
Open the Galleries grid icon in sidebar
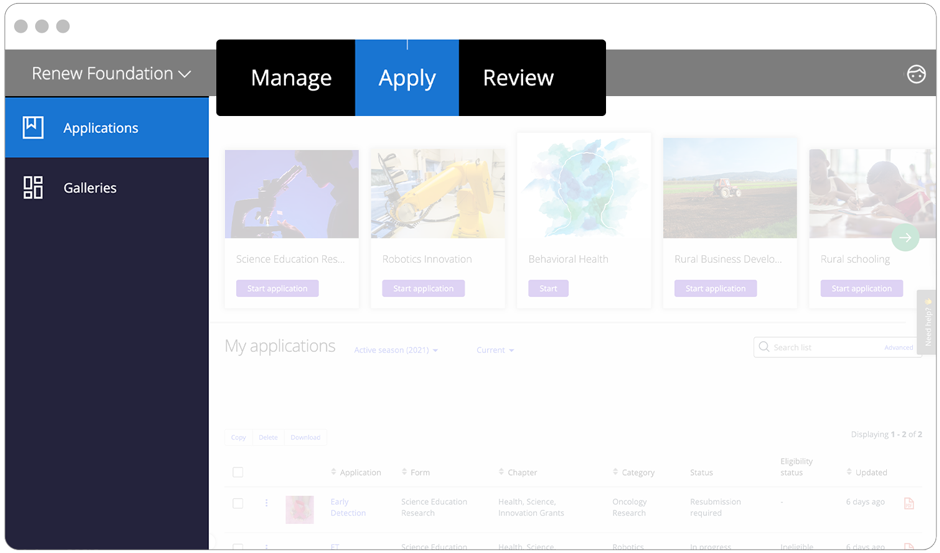[33, 187]
